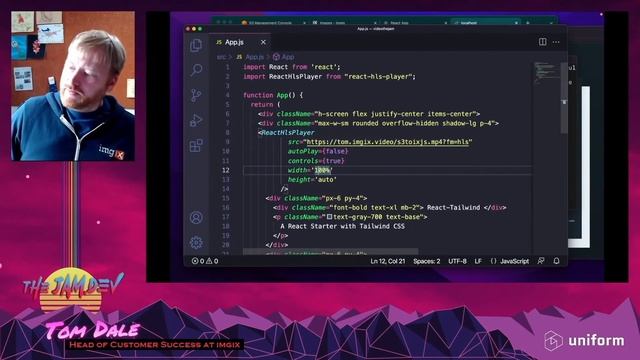Click the editor horizontal scrollbar
The image size is (640, 360).
(x=331, y=251)
